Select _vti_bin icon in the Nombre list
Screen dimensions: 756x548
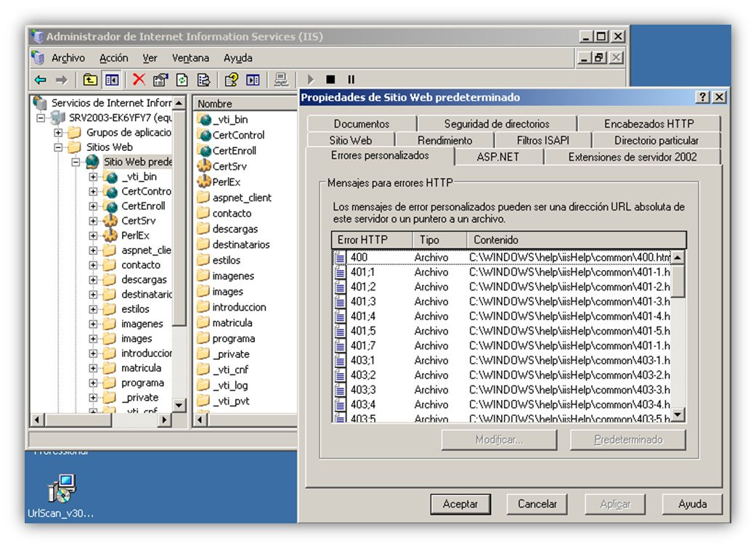point(205,120)
